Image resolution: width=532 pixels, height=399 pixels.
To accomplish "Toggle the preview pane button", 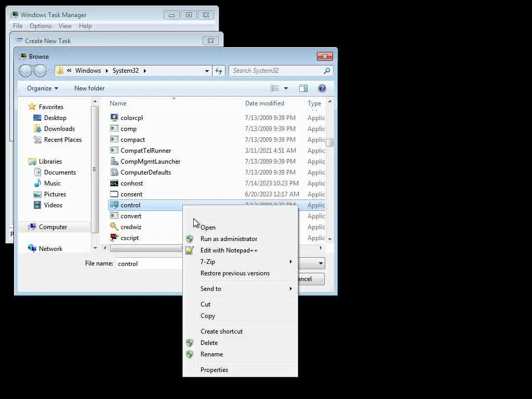I will pyautogui.click(x=303, y=88).
